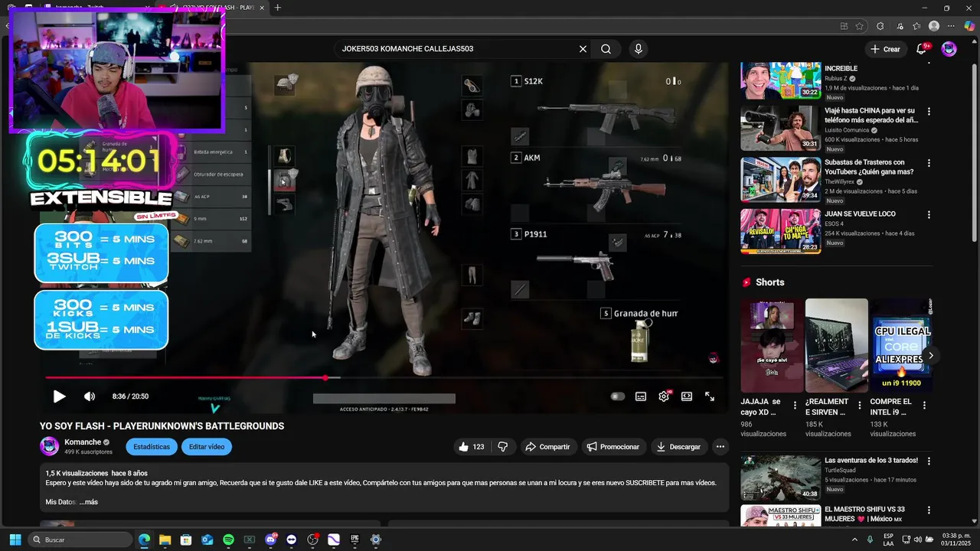Image resolution: width=980 pixels, height=551 pixels.
Task: Toggle the autoplay switch in player
Action: [618, 396]
